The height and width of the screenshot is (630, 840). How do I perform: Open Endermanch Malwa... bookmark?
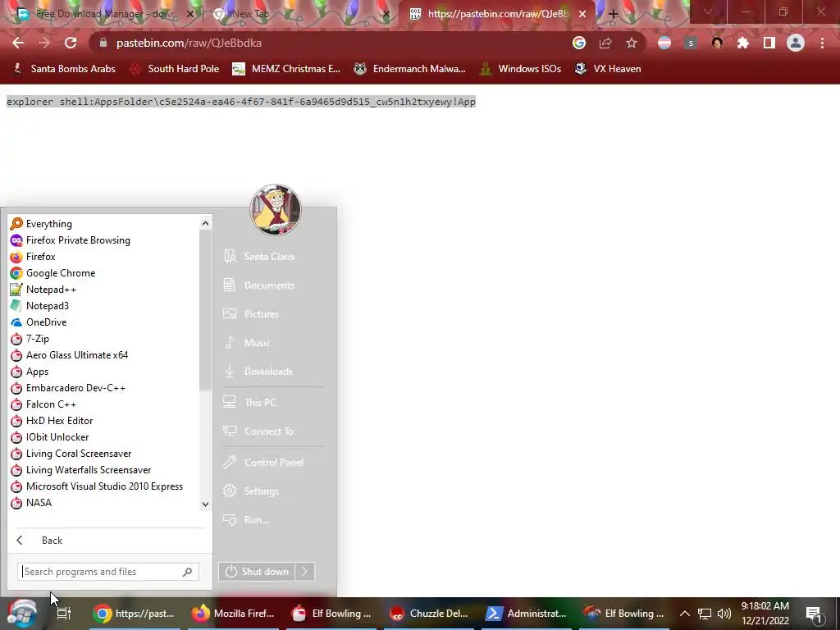point(410,69)
